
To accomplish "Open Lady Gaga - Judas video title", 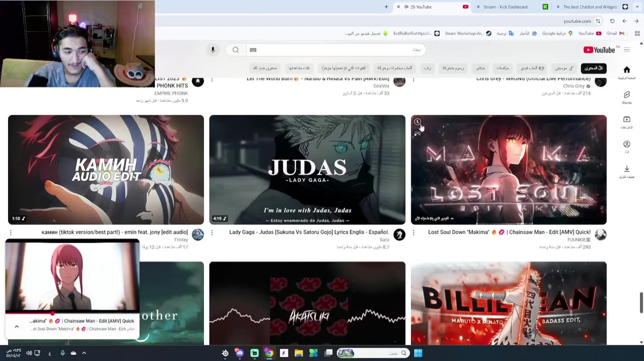I will pos(309,232).
